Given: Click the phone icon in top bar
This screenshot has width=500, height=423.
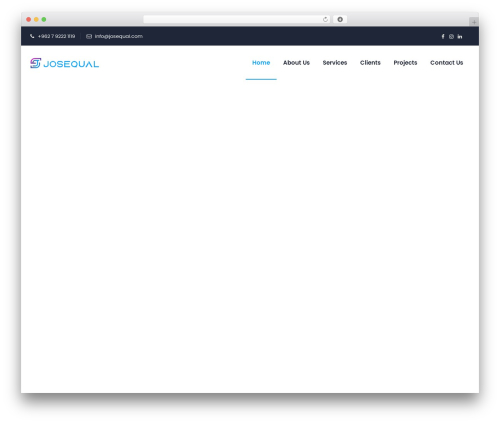Looking at the screenshot, I should pos(32,36).
